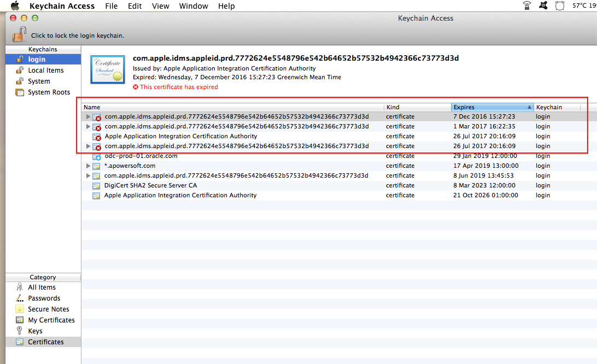The image size is (597, 364).
Task: Show the Keys category
Action: pyautogui.click(x=35, y=331)
